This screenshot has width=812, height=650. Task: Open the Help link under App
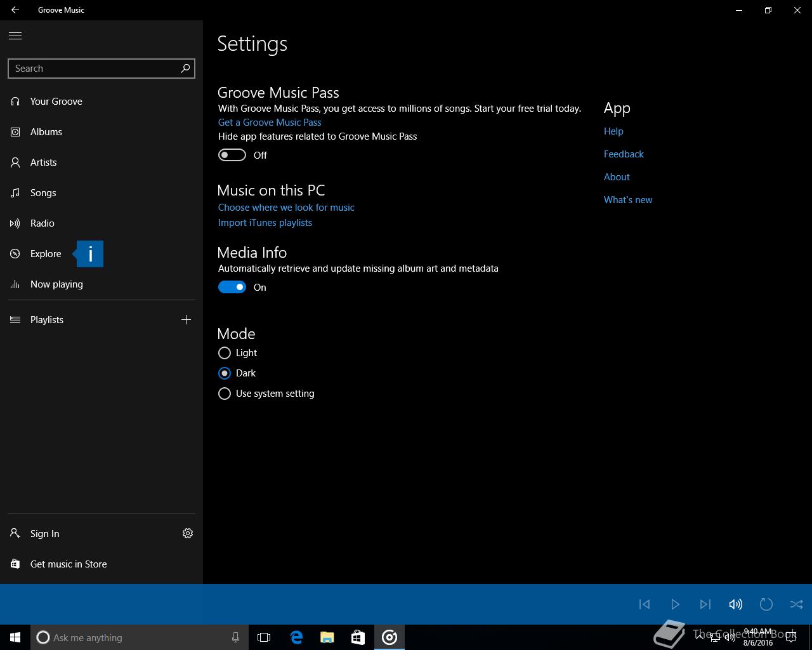pos(613,131)
